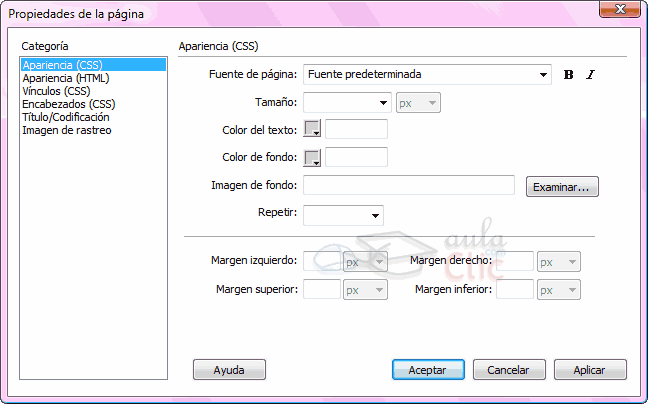The image size is (648, 404).
Task: Click the Bold font style icon
Action: pyautogui.click(x=569, y=75)
